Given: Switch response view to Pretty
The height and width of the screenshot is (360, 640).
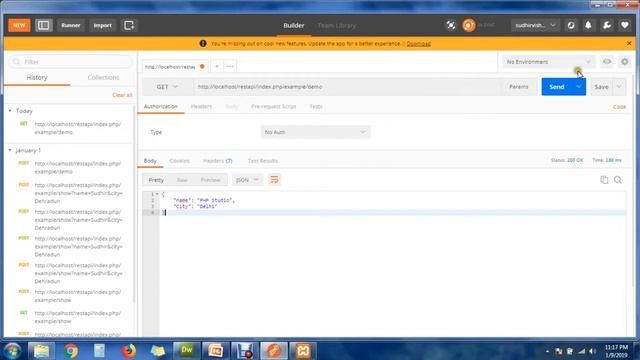Looking at the screenshot, I should point(156,180).
